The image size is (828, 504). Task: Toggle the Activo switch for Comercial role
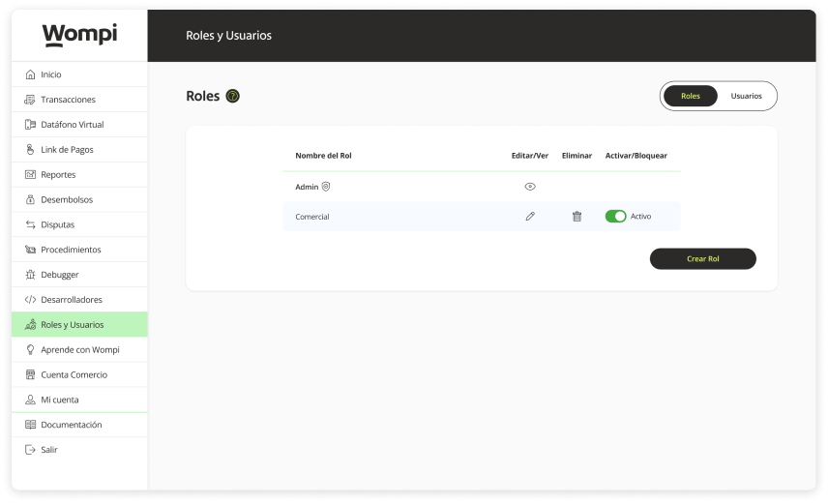[x=615, y=217]
